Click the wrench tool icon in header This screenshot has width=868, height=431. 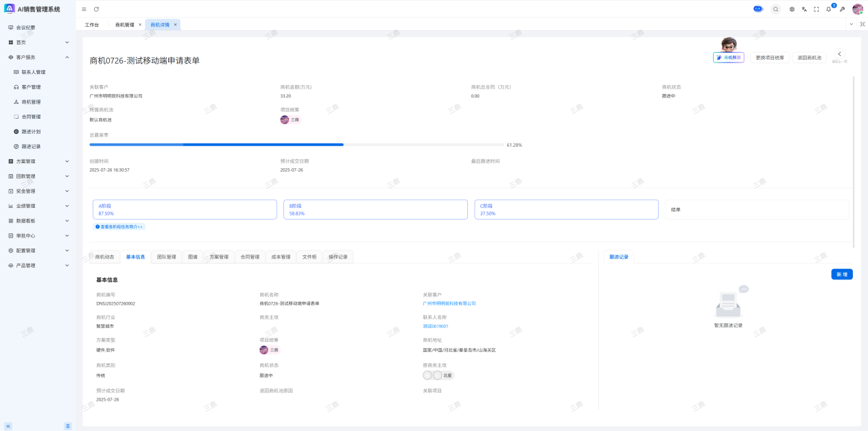click(842, 9)
